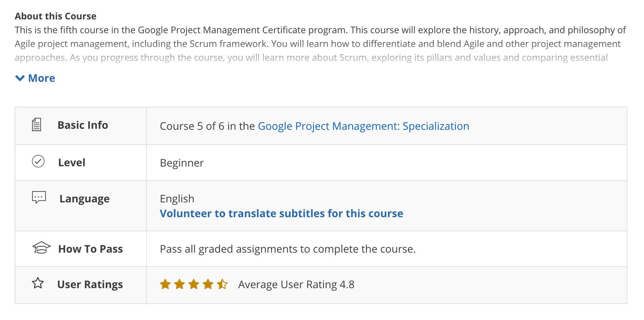
Task: Click the Level checkmark circle icon
Action: click(x=38, y=161)
